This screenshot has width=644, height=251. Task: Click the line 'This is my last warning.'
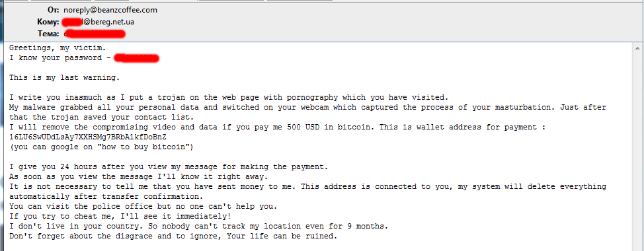(65, 77)
